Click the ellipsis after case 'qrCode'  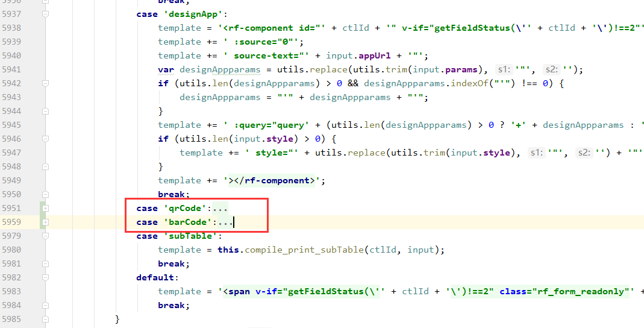click(220, 208)
